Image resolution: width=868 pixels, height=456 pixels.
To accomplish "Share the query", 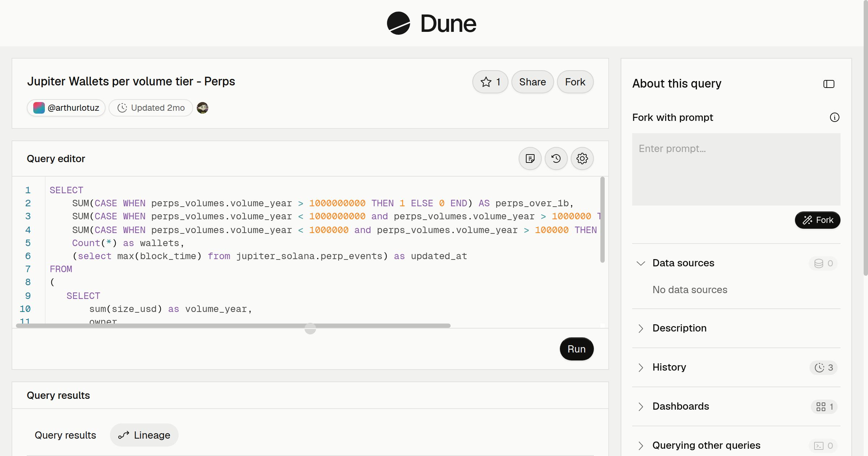I will (532, 82).
